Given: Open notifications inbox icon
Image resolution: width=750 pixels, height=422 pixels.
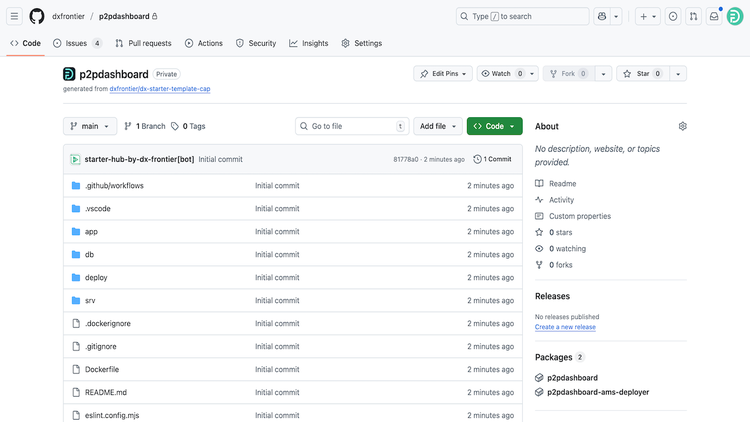Looking at the screenshot, I should tap(714, 16).
